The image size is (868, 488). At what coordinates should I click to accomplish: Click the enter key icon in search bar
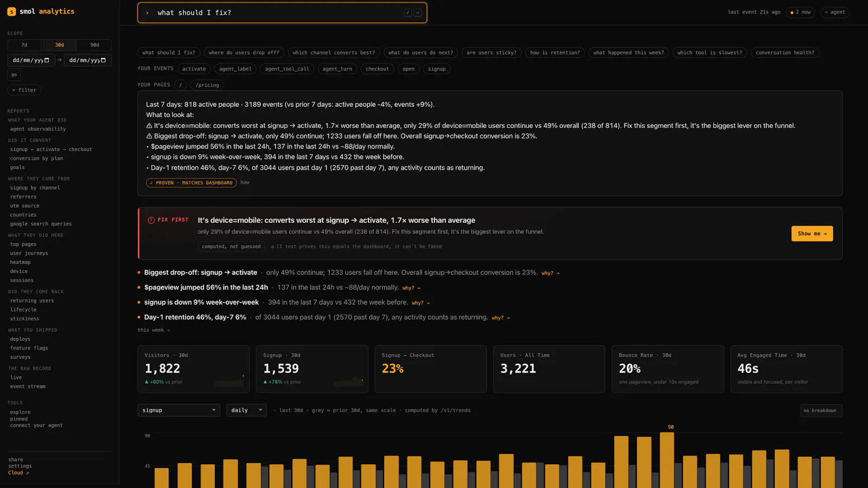pyautogui.click(x=418, y=12)
